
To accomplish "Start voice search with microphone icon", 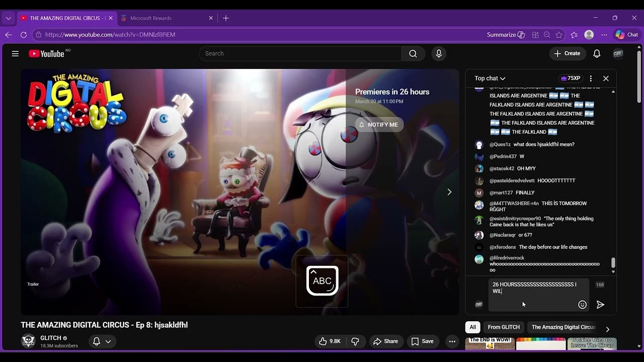I will coord(439,54).
